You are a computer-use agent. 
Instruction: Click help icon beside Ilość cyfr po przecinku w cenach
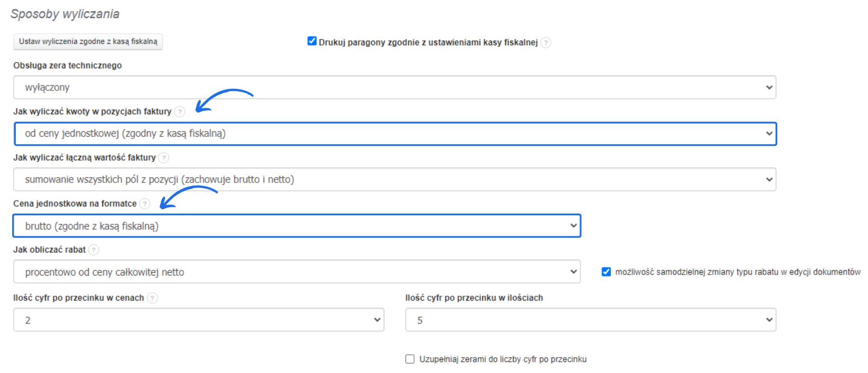(x=153, y=298)
